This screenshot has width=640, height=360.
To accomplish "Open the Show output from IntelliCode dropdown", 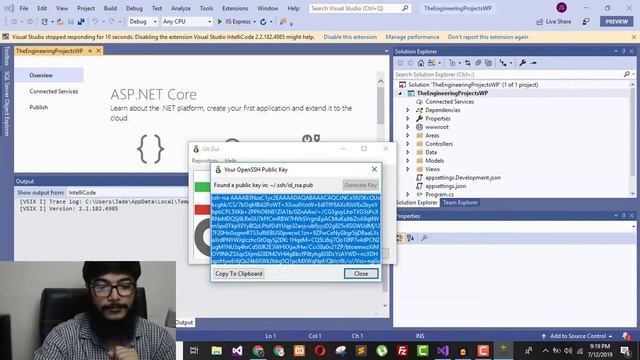I will pyautogui.click(x=128, y=192).
